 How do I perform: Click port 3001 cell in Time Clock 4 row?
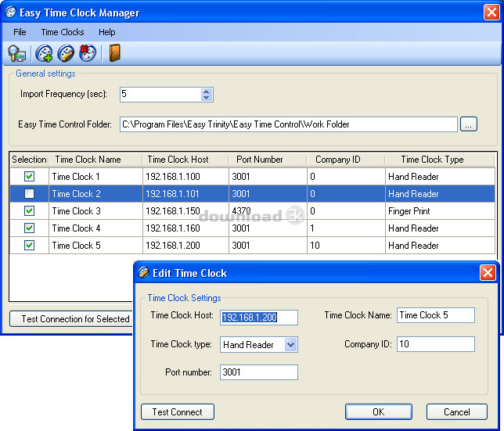point(268,228)
